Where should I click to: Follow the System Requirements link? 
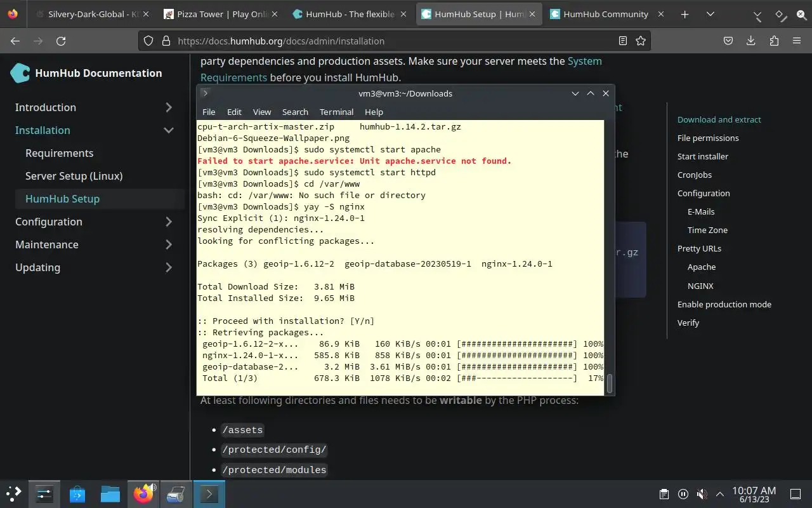(401, 69)
